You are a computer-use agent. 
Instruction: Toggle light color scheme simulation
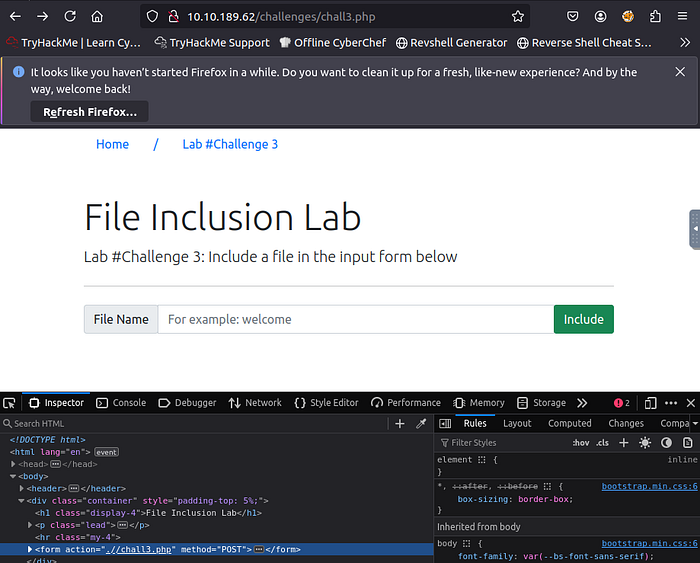(x=645, y=442)
